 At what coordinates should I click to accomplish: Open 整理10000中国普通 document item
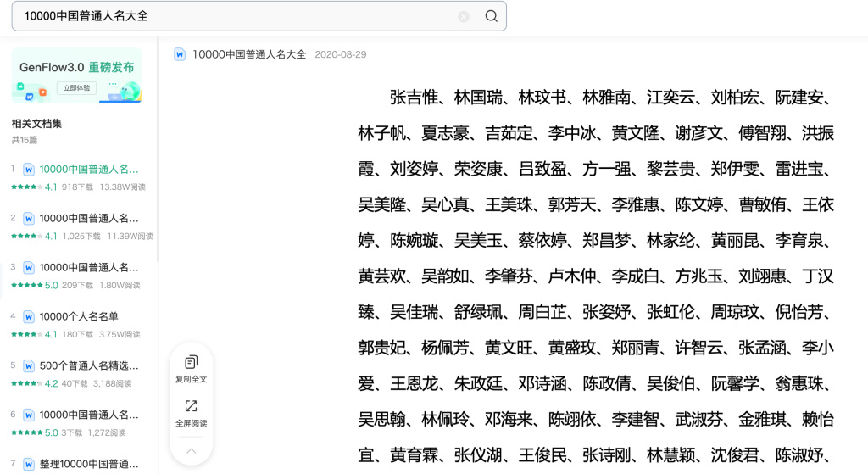click(x=89, y=464)
